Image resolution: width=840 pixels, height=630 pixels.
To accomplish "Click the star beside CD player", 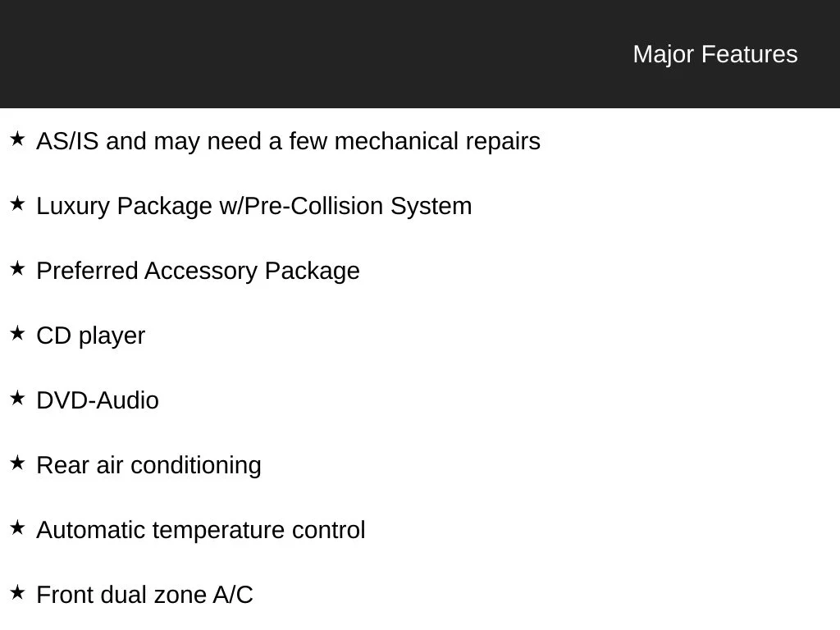I will tap(17, 333).
